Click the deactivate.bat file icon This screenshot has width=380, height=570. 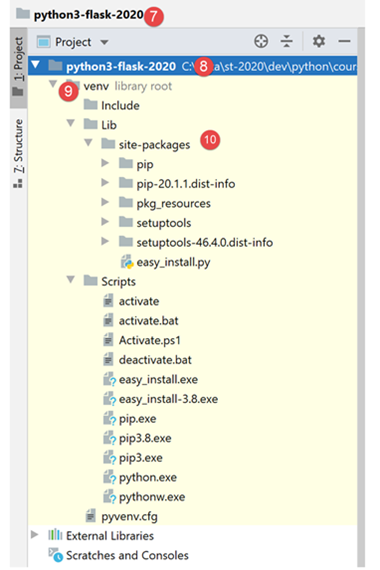pyautogui.click(x=108, y=360)
